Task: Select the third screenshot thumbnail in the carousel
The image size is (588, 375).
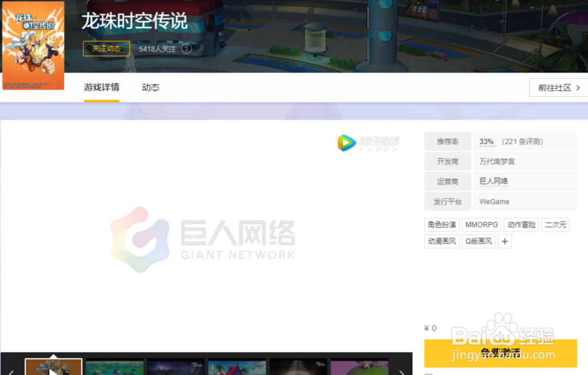Action: point(176,367)
